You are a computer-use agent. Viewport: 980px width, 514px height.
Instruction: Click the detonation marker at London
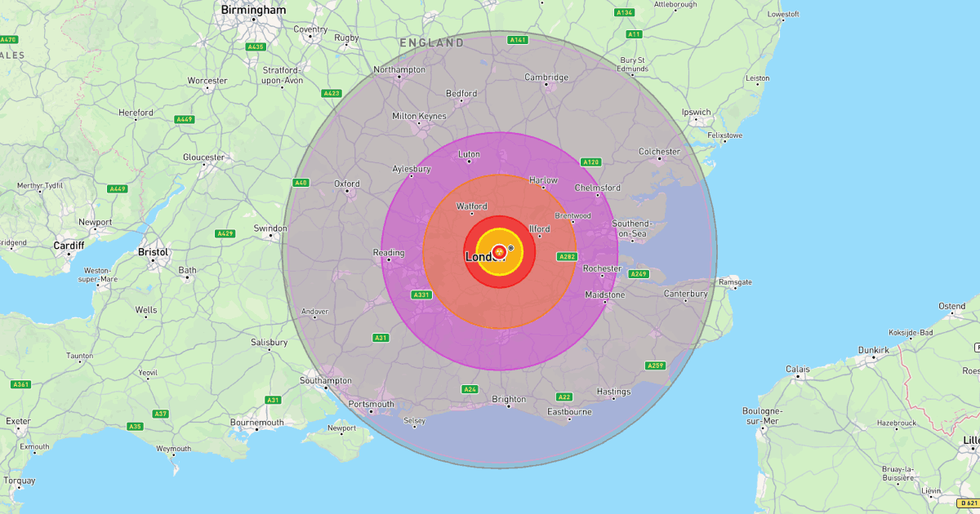pyautogui.click(x=499, y=253)
